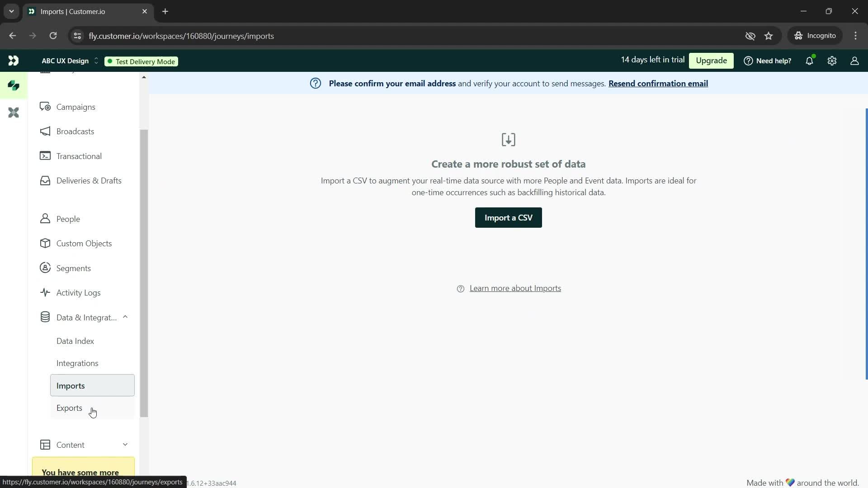868x488 pixels.
Task: Click the notification bell icon
Action: (812, 60)
